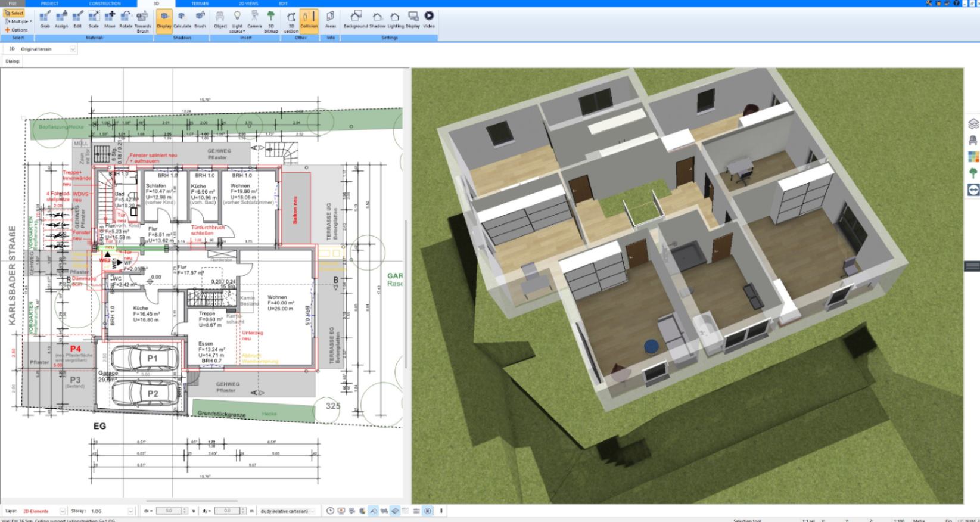Image resolution: width=980 pixels, height=522 pixels.
Task: Toggle the grid icon in status toolbar
Action: [x=416, y=511]
